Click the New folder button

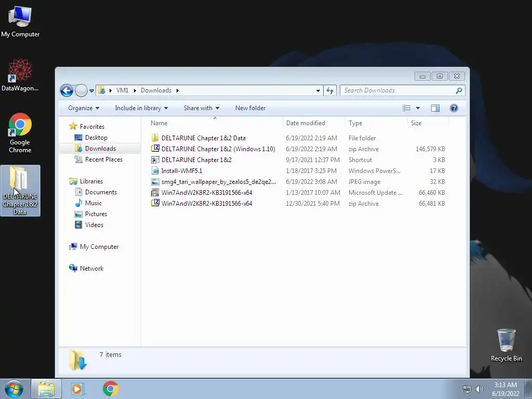(x=250, y=108)
